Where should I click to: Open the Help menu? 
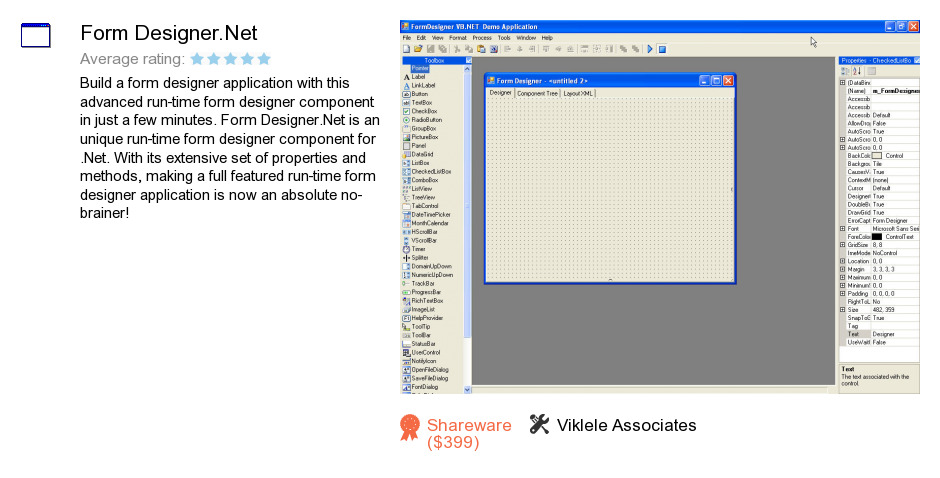coord(547,38)
